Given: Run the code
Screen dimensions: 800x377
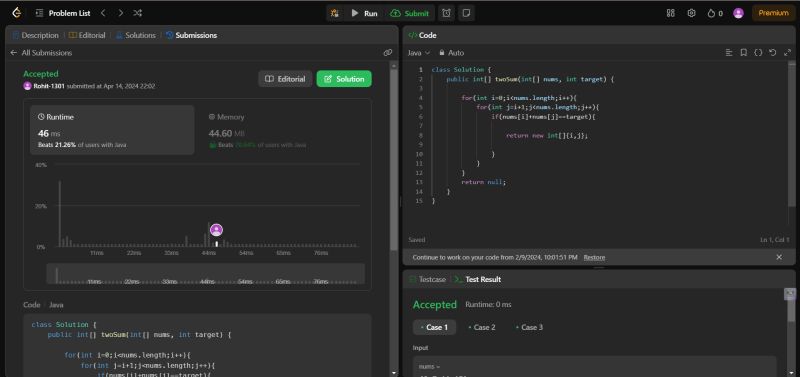Looking at the screenshot, I should coord(364,13).
